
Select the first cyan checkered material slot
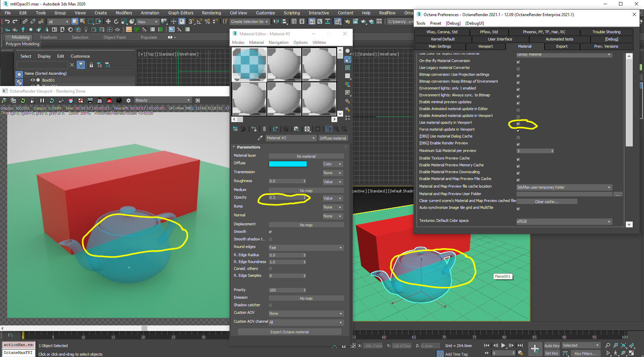coord(249,64)
